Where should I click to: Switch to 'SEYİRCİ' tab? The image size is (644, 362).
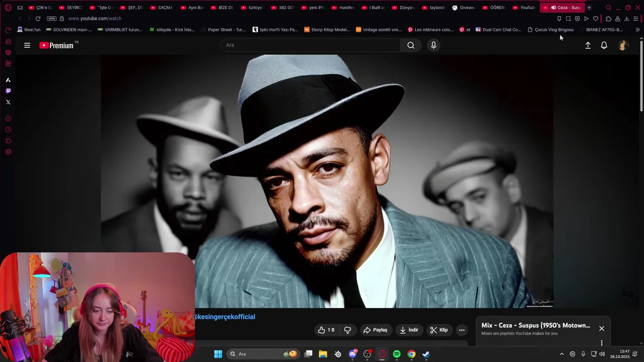pos(70,8)
